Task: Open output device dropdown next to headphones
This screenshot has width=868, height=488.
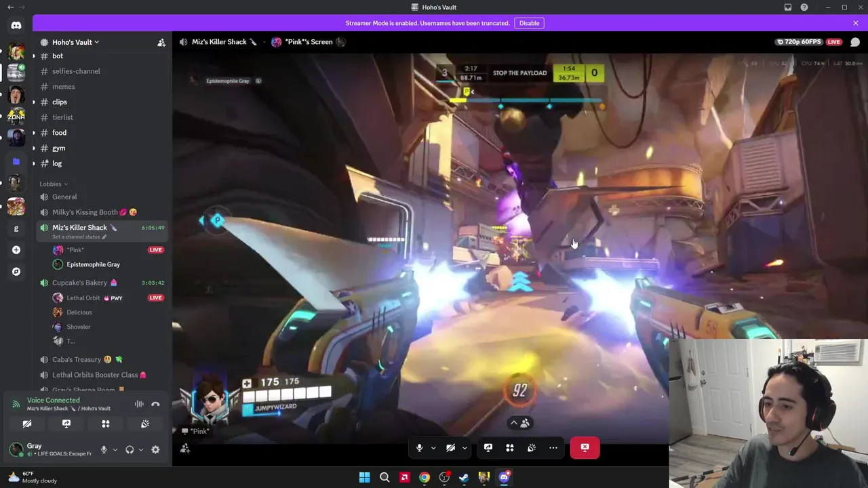Action: coord(140,449)
